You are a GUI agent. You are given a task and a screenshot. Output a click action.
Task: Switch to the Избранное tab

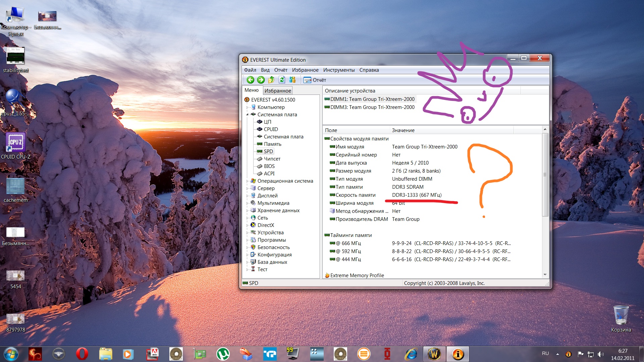coord(277,90)
